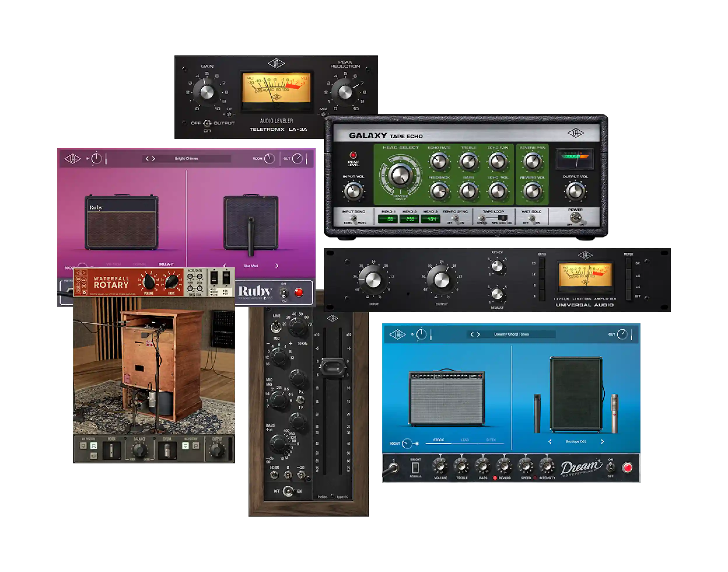The width and height of the screenshot is (728, 572).
Task: Select ratio 20 button on the 1176LN
Action: (x=542, y=264)
